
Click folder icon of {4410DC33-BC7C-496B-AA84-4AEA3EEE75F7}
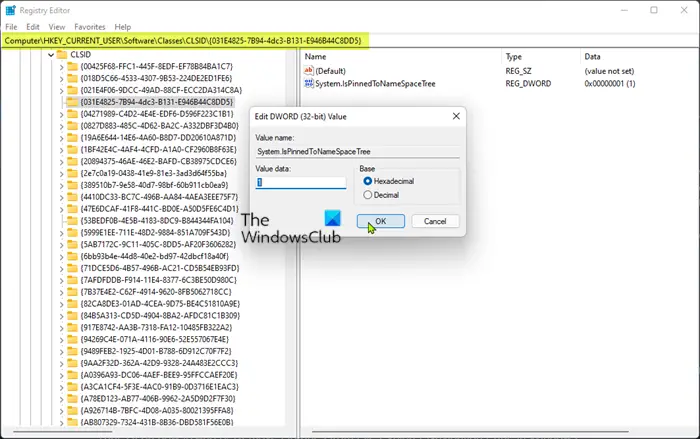pyautogui.click(x=72, y=197)
